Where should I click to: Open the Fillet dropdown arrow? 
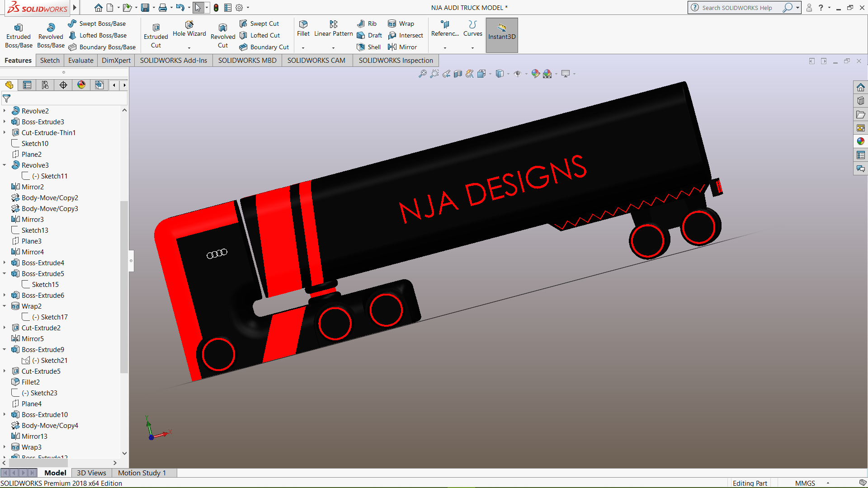click(x=303, y=47)
